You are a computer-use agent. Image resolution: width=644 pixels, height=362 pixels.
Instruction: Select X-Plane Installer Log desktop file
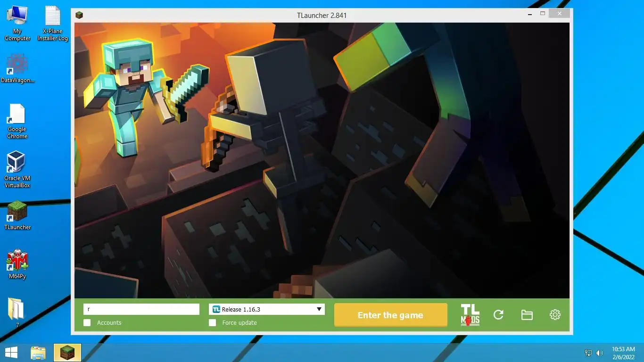click(x=53, y=23)
